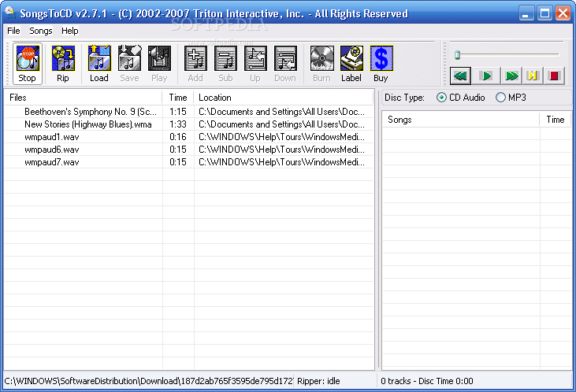Open the Label tool
Image resolution: width=576 pixels, height=392 pixels.
point(351,64)
